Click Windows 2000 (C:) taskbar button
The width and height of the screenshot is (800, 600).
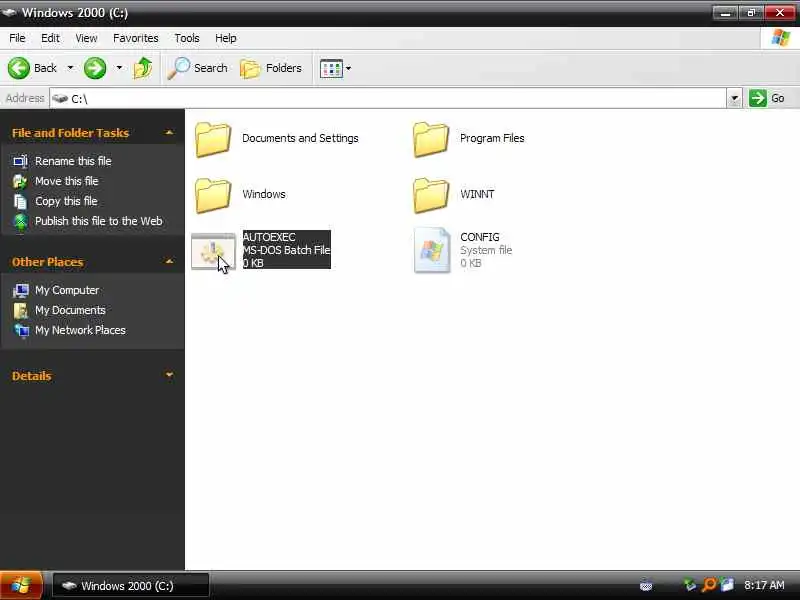coord(131,586)
